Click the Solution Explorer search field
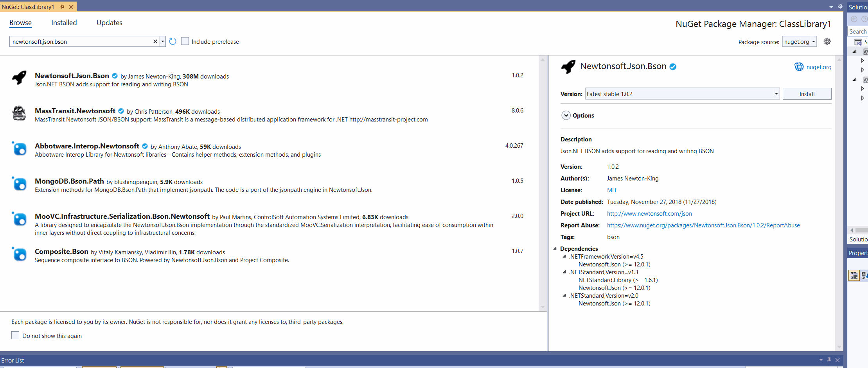This screenshot has height=368, width=868. [x=858, y=31]
